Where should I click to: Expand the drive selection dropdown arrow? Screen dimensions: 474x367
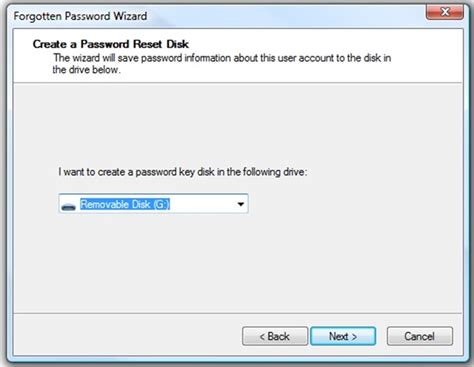[x=241, y=204]
